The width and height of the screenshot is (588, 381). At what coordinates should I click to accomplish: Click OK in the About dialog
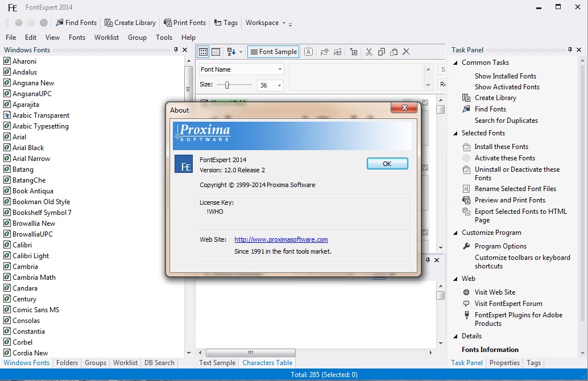coord(387,164)
